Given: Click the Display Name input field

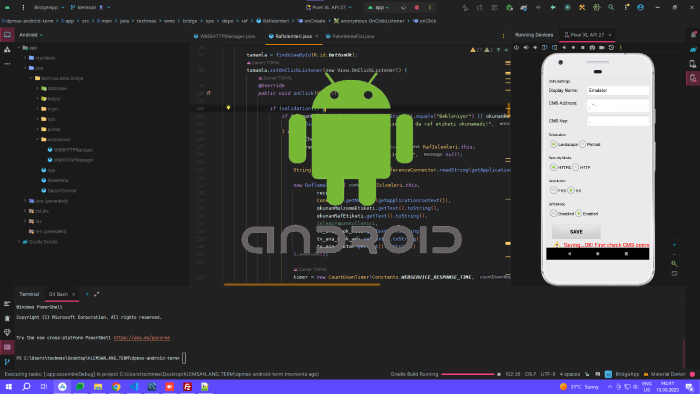Looking at the screenshot, I should [x=618, y=90].
